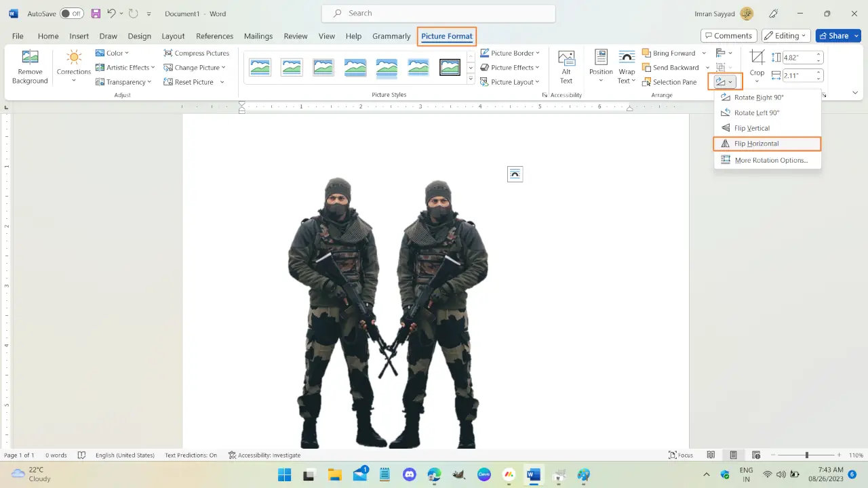
Task: Open the Position gallery
Action: point(601,66)
